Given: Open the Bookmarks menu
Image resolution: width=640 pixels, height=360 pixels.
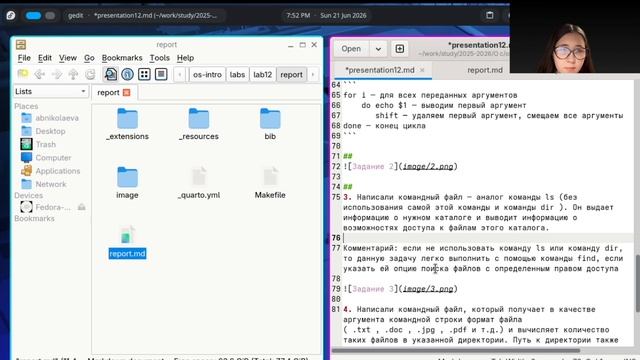Looking at the screenshot, I should coord(122,58).
